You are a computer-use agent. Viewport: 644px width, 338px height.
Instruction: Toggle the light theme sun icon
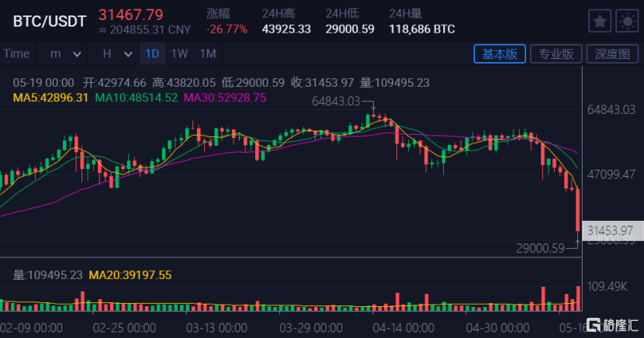coord(625,22)
